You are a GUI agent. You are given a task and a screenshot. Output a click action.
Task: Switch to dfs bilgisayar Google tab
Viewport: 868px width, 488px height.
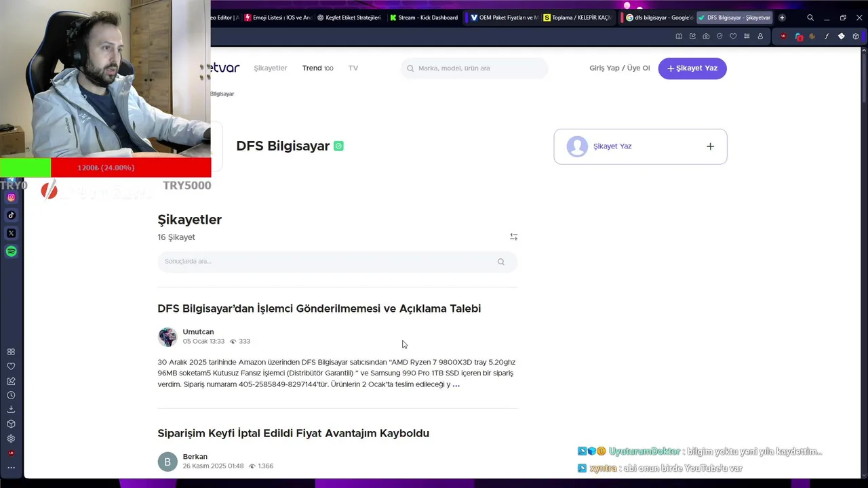(659, 18)
